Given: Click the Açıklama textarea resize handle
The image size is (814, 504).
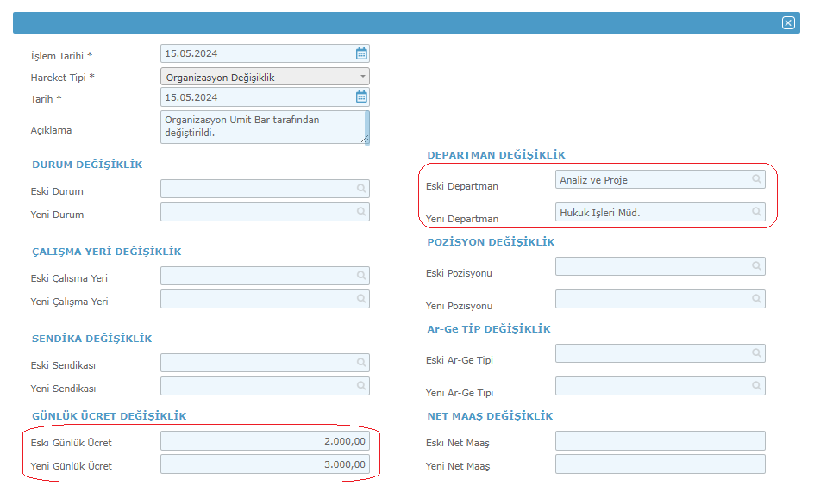Looking at the screenshot, I should (365, 139).
